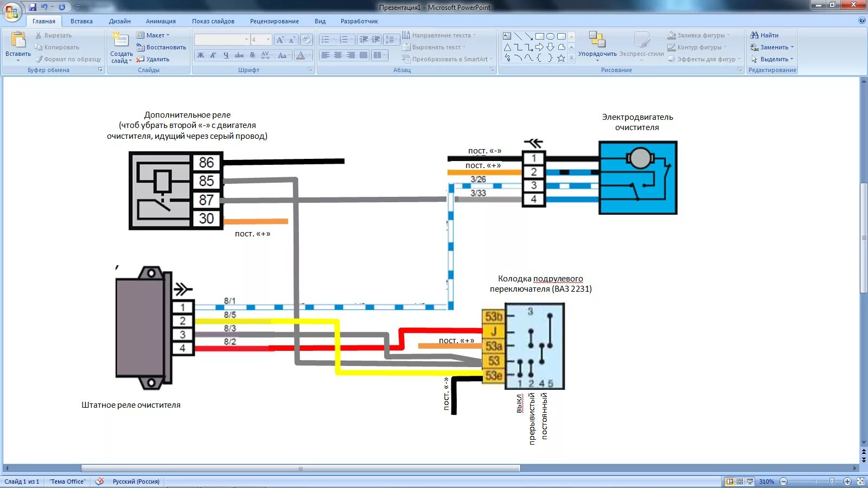Click the Fit slide to window icon

[x=860, y=481]
